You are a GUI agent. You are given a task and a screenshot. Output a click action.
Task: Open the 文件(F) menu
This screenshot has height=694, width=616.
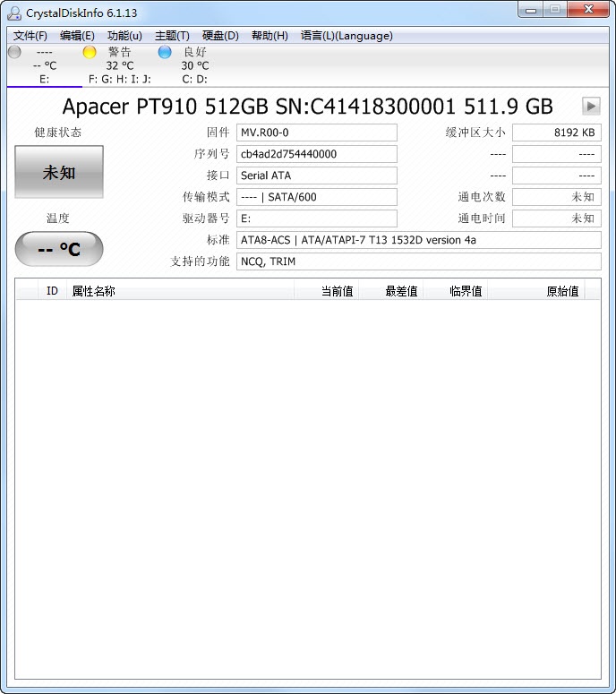tap(30, 36)
